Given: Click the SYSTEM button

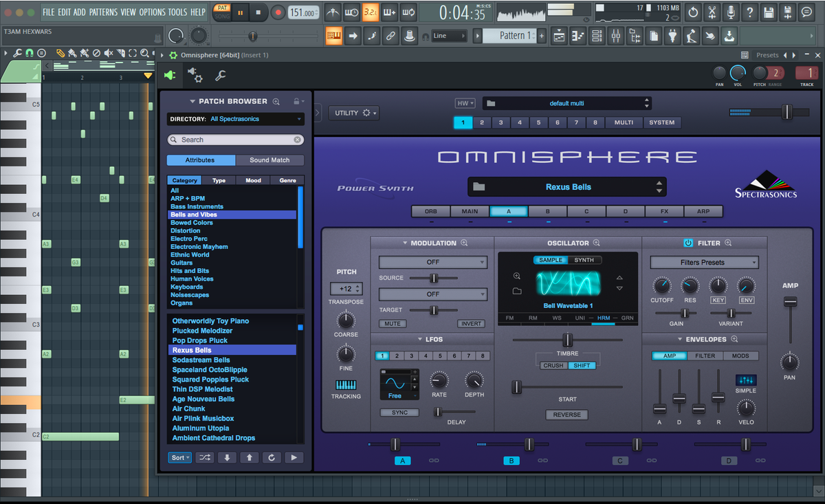Looking at the screenshot, I should [662, 122].
